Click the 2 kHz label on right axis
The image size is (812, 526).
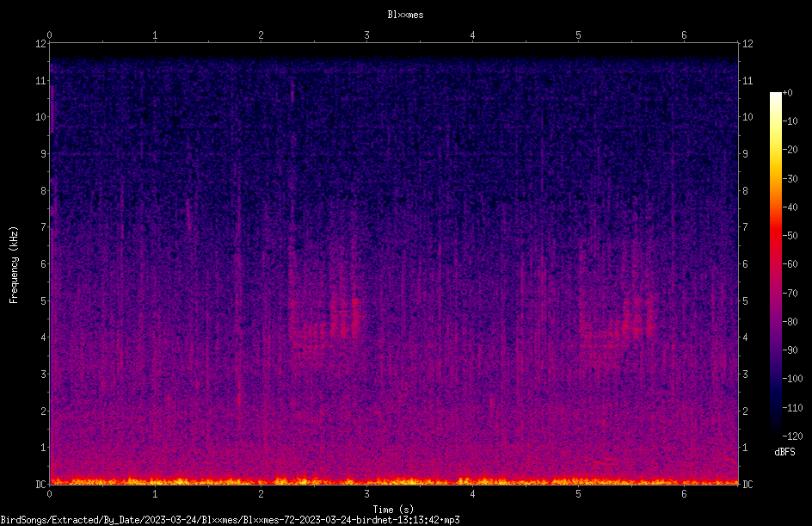tap(745, 411)
